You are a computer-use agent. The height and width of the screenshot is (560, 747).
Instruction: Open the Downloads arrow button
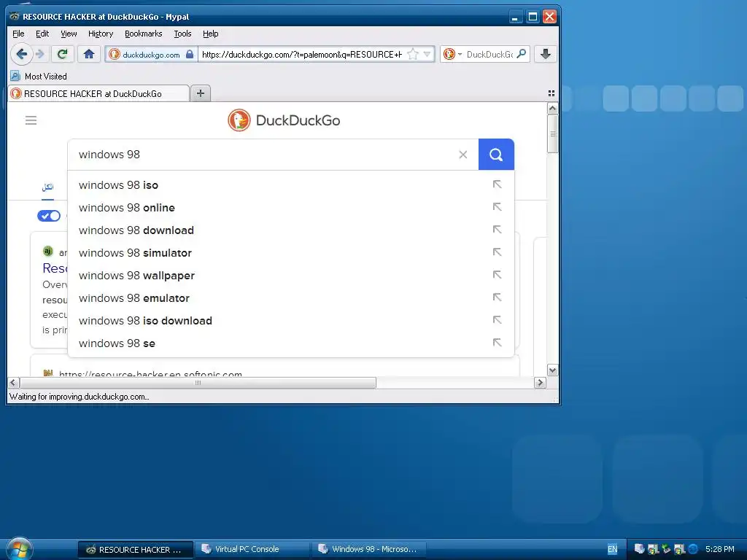[546, 54]
